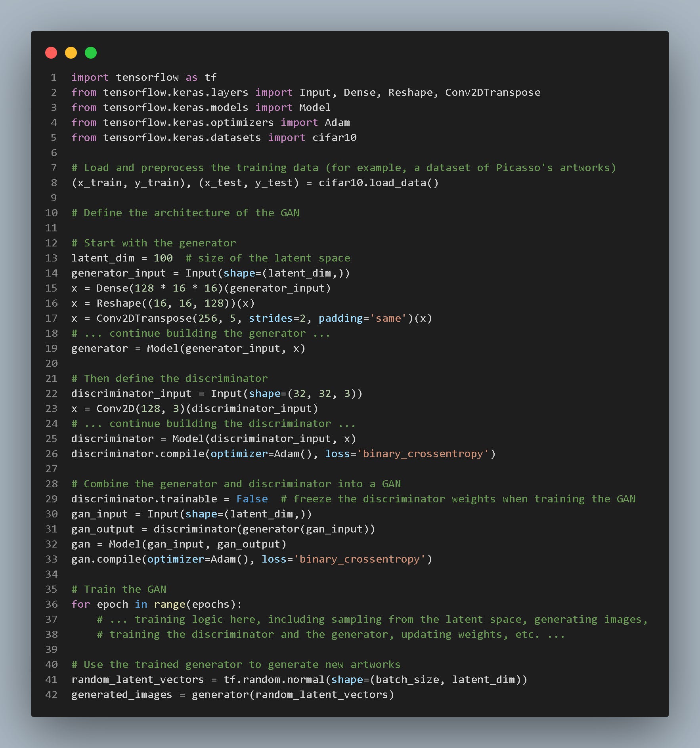Click 'shape=(32, 32, 3)' on line 22
Image resolution: width=700 pixels, height=748 pixels.
pyautogui.click(x=302, y=393)
